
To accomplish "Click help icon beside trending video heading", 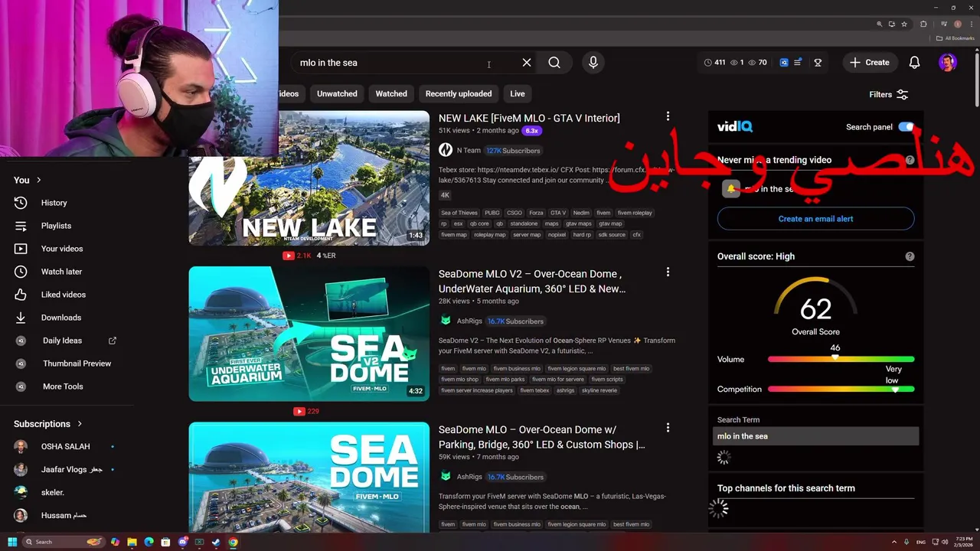I will tap(910, 160).
